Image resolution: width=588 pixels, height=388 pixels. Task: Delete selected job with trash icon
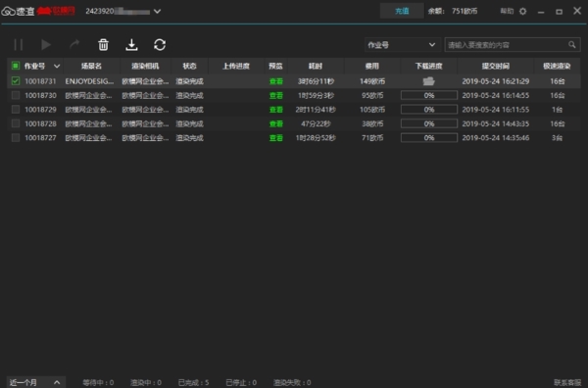click(x=103, y=45)
